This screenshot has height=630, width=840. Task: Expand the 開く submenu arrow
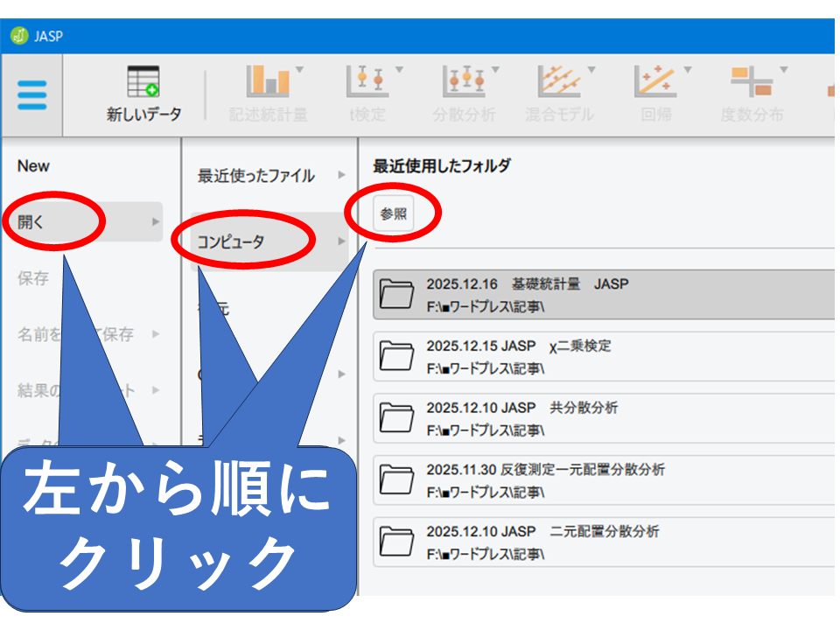156,222
